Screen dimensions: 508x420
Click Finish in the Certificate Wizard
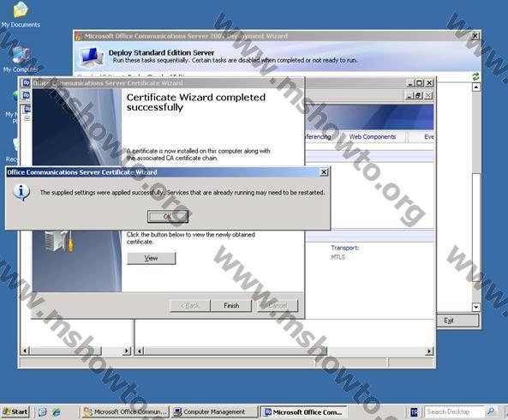point(231,306)
